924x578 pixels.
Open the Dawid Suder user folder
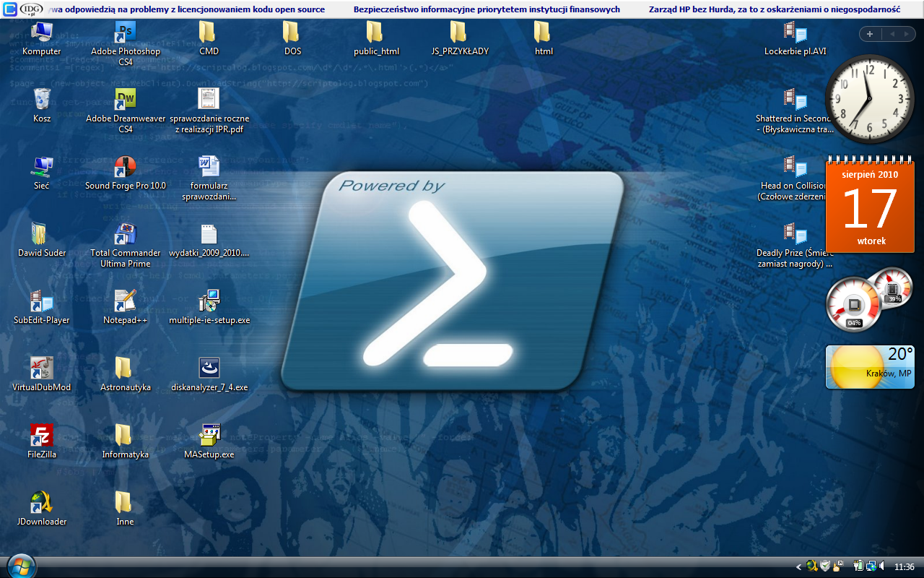click(42, 240)
